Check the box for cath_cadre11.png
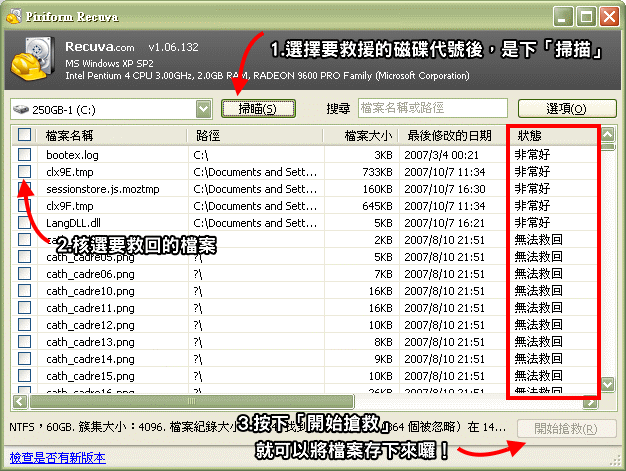This screenshot has width=626, height=471. (x=24, y=308)
